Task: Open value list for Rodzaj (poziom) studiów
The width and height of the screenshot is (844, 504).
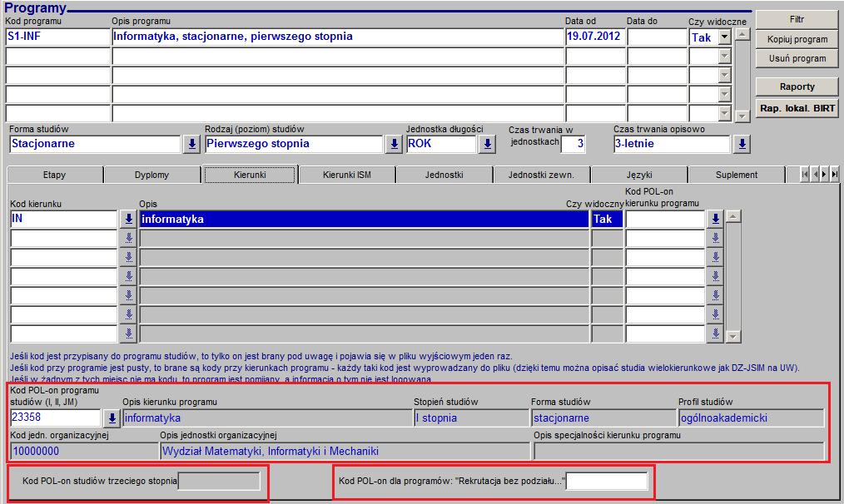Action: coord(394,144)
